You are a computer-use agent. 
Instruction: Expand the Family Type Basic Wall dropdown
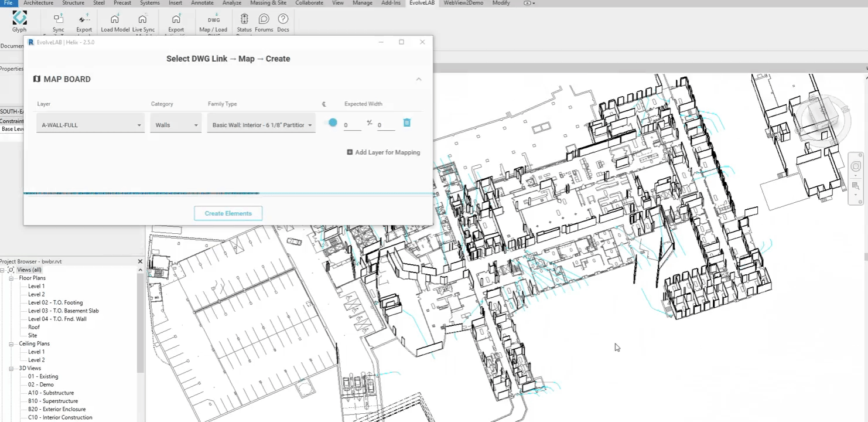[x=261, y=125]
